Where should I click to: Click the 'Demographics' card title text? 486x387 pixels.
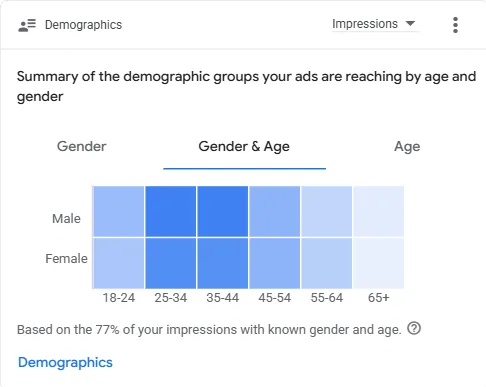pyautogui.click(x=83, y=25)
